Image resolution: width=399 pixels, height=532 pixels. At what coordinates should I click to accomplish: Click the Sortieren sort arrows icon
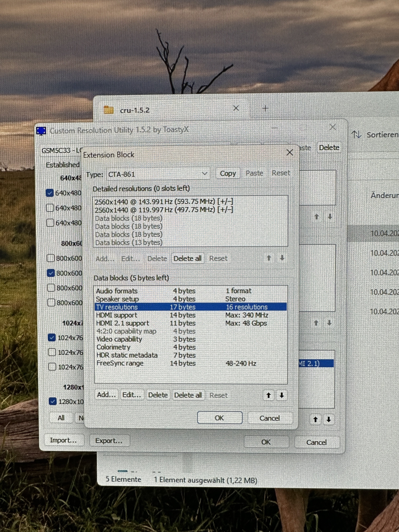tap(356, 134)
